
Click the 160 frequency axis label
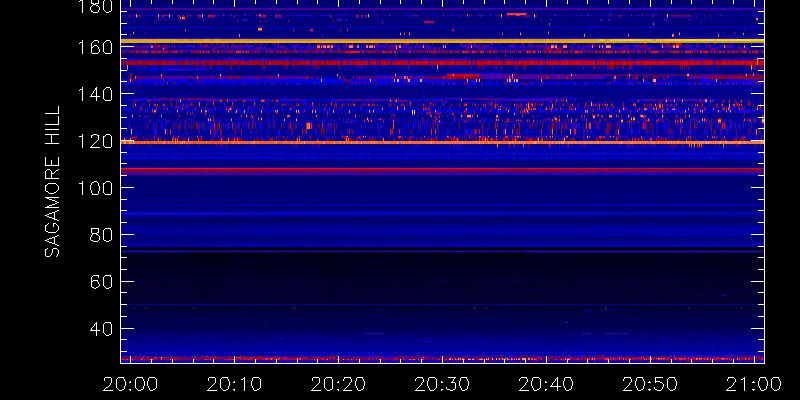click(x=94, y=48)
